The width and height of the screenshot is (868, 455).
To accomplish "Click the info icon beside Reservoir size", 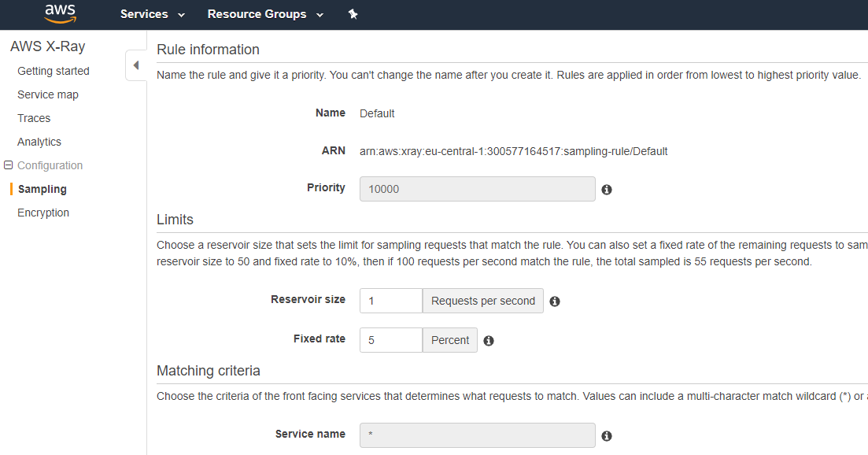I will click(x=555, y=301).
